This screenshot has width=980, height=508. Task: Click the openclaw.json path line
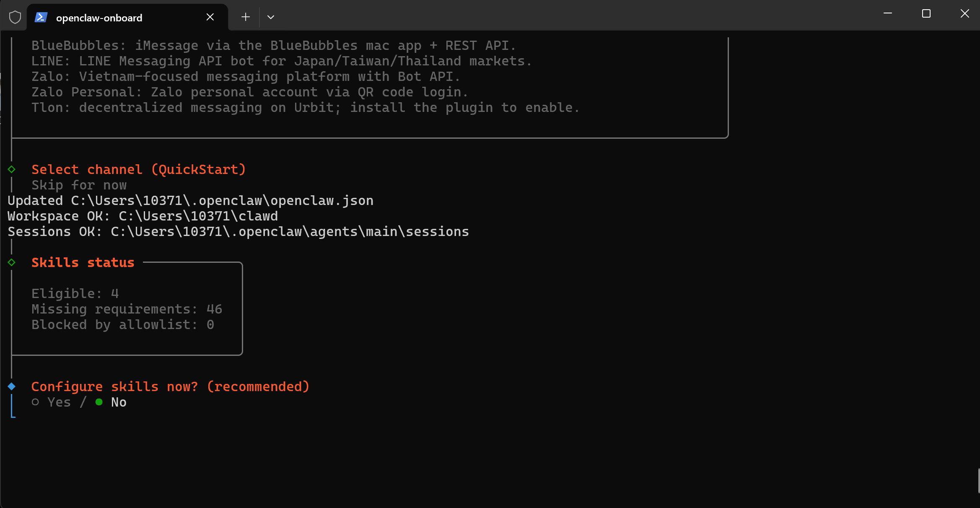(190, 200)
